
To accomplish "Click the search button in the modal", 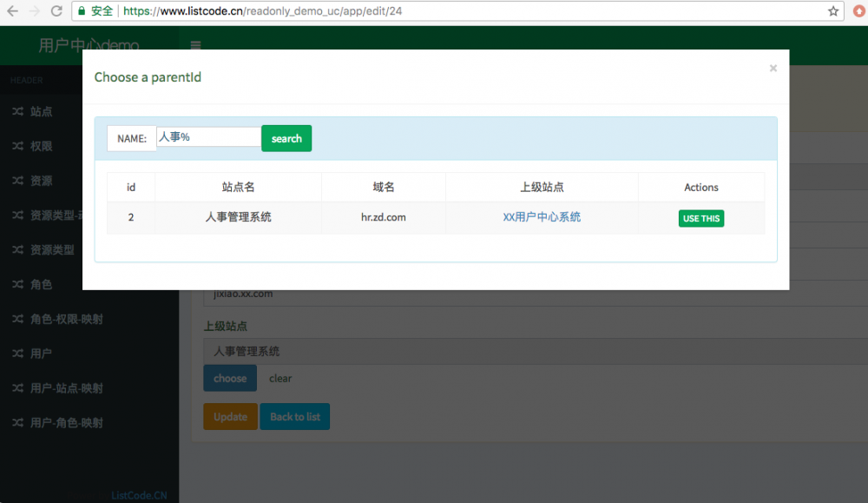I will (286, 138).
